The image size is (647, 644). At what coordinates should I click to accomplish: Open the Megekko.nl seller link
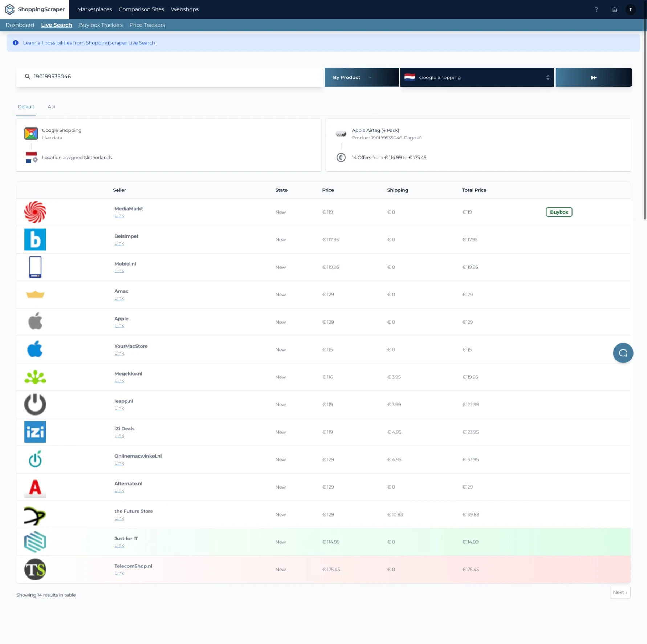(x=119, y=380)
